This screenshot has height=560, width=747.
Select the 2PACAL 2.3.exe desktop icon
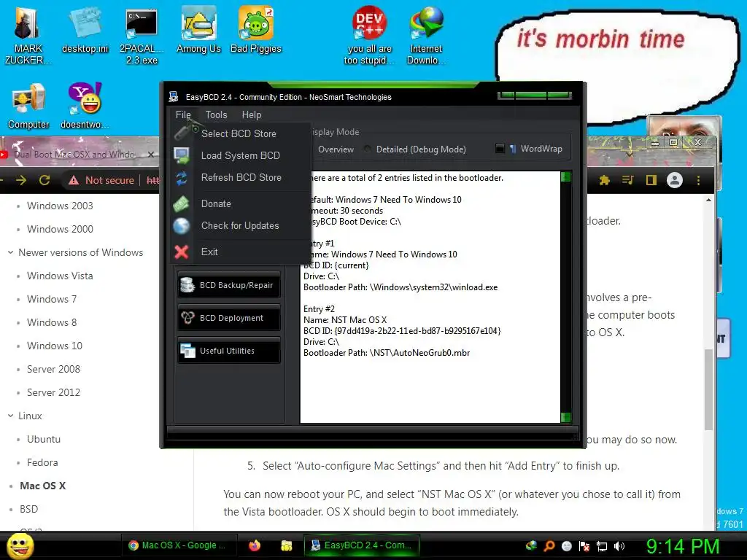[x=142, y=36]
